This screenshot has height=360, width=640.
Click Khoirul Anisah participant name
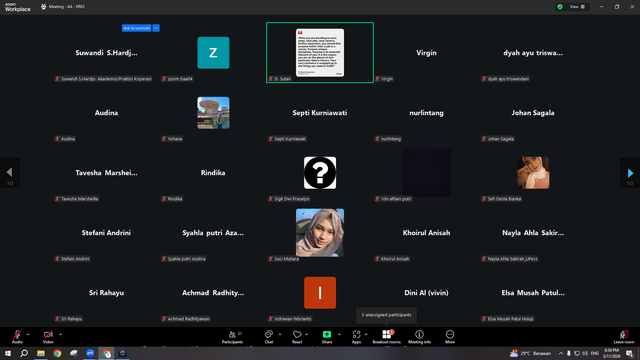[426, 233]
